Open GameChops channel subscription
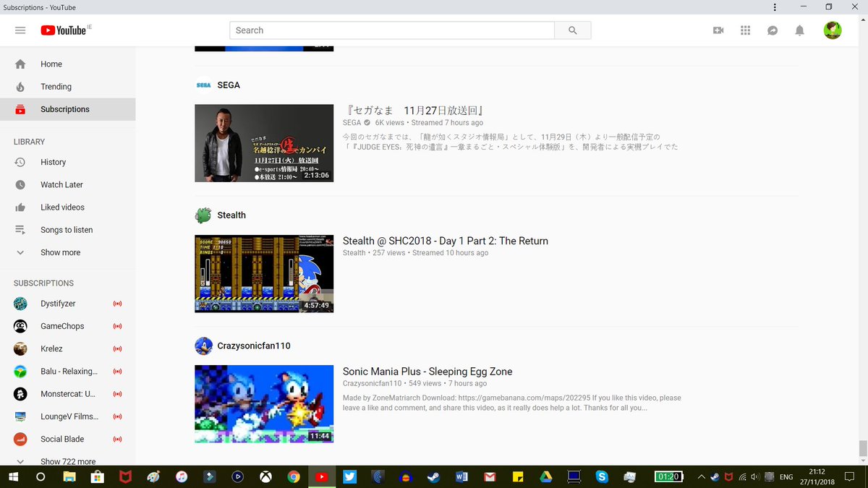The image size is (868, 488). [x=67, y=326]
